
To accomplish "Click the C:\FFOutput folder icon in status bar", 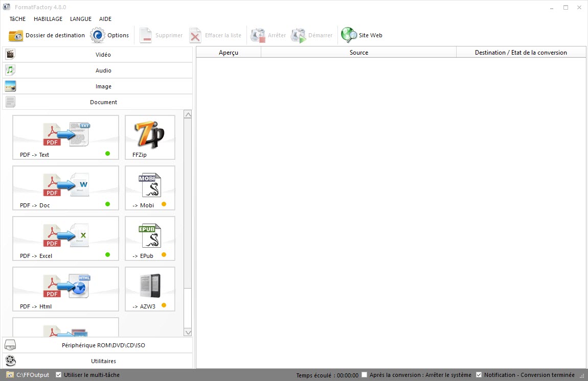I will click(x=10, y=375).
